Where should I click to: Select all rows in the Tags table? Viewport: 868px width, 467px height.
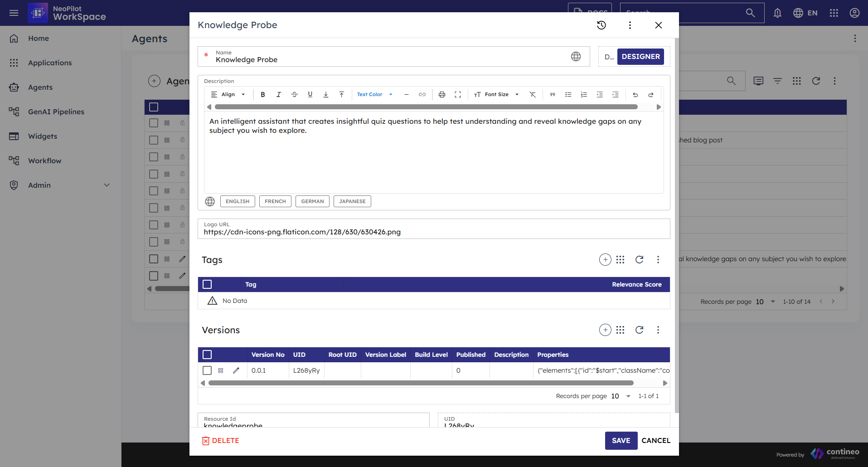[207, 284]
